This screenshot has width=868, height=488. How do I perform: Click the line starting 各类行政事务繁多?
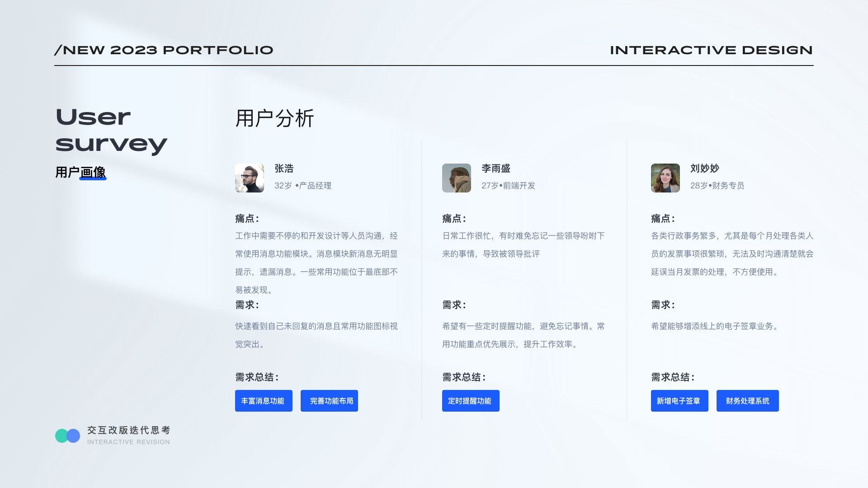(732, 236)
